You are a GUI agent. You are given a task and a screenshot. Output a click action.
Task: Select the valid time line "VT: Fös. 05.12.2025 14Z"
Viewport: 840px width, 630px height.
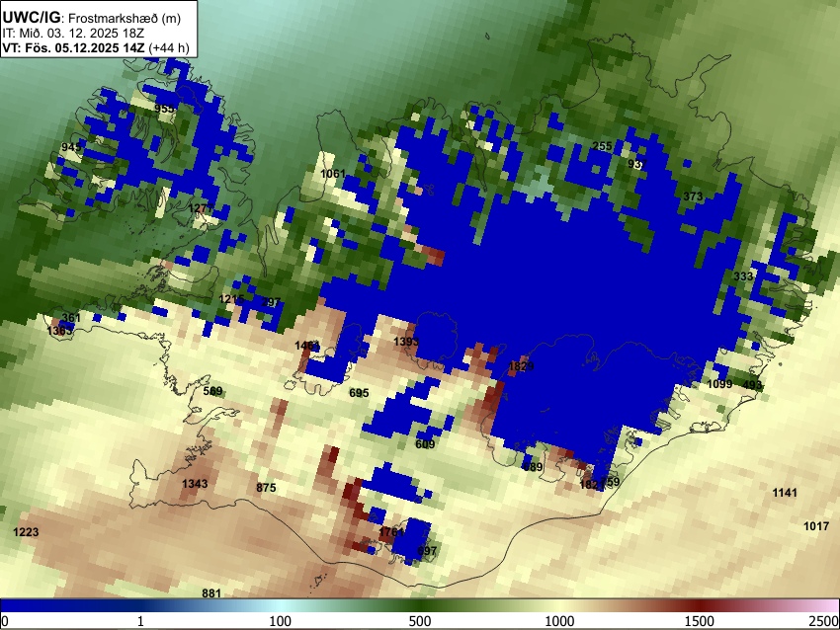pyautogui.click(x=73, y=47)
